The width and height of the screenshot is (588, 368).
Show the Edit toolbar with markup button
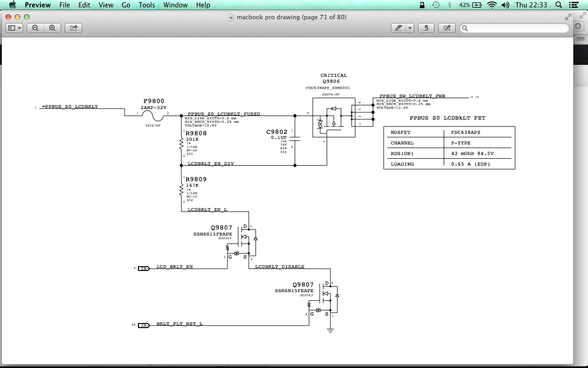447,28
